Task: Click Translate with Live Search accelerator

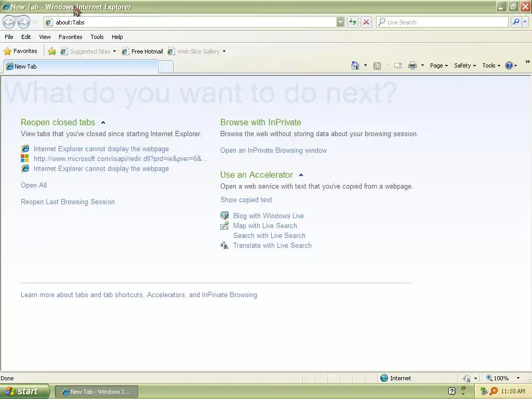Action: tap(272, 245)
